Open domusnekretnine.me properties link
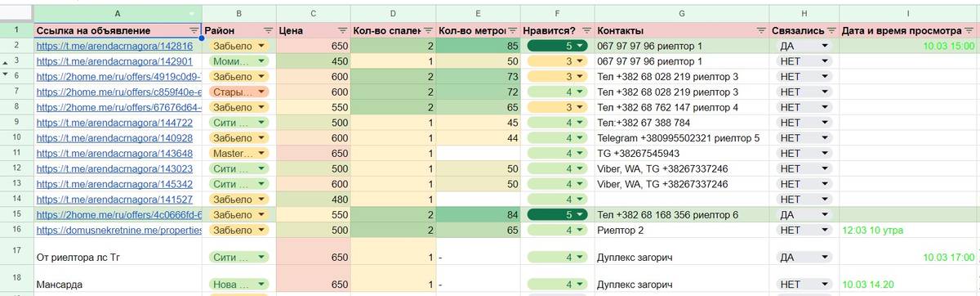 (119, 231)
